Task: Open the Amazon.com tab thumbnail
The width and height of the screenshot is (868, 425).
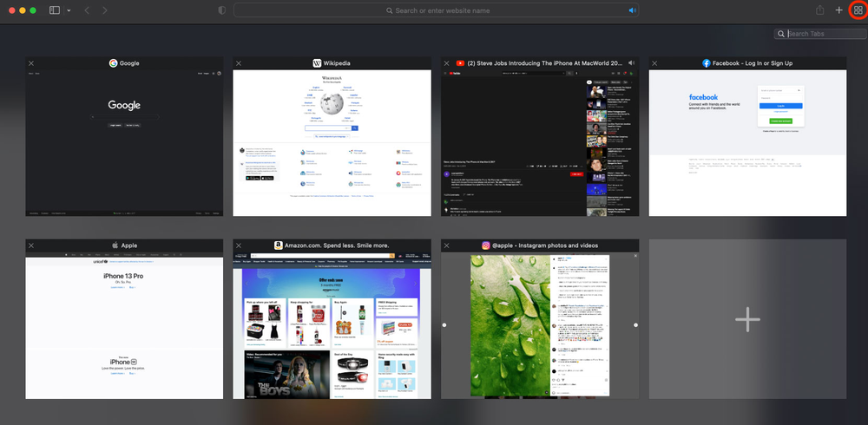Action: click(332, 325)
